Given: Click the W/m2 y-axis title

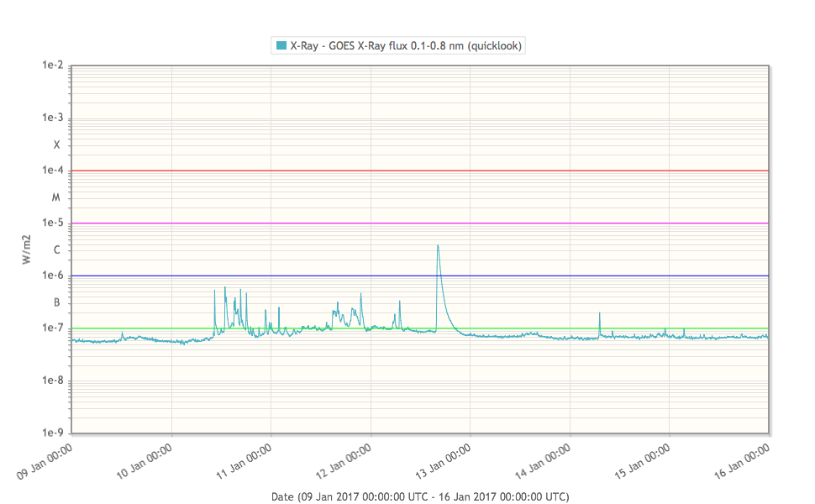Looking at the screenshot, I should [26, 249].
